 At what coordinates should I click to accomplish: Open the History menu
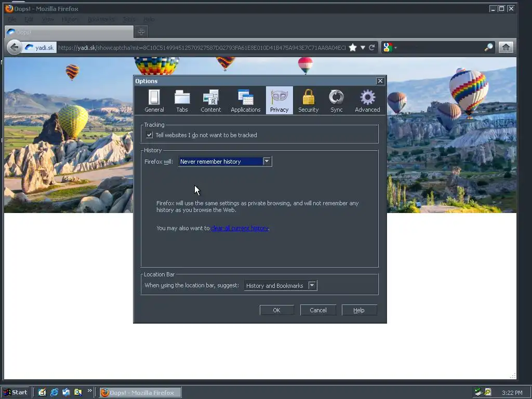pyautogui.click(x=70, y=19)
